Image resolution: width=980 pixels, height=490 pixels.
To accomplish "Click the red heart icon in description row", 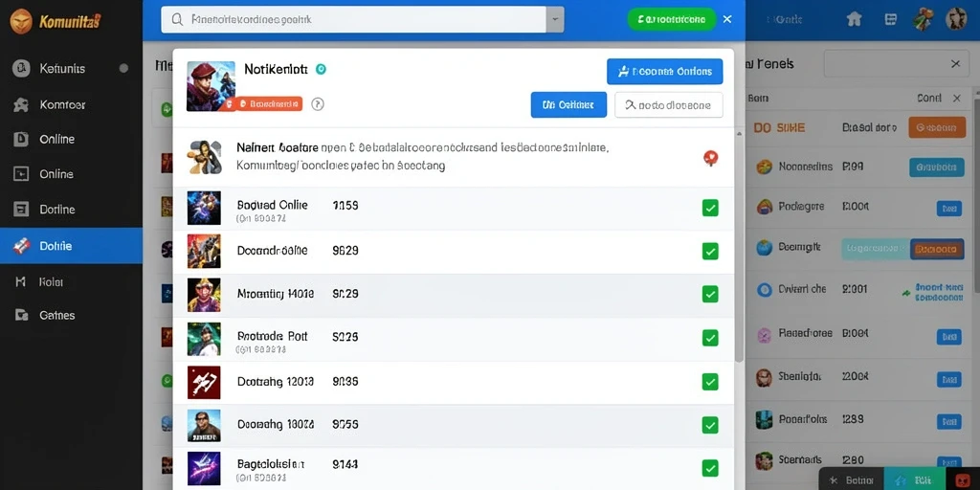I will (710, 158).
